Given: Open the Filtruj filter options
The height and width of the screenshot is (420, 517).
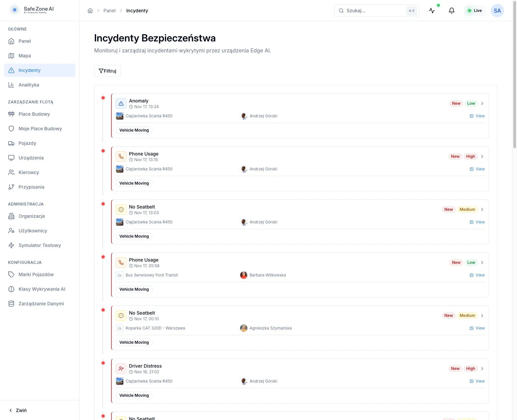Looking at the screenshot, I should (x=107, y=71).
